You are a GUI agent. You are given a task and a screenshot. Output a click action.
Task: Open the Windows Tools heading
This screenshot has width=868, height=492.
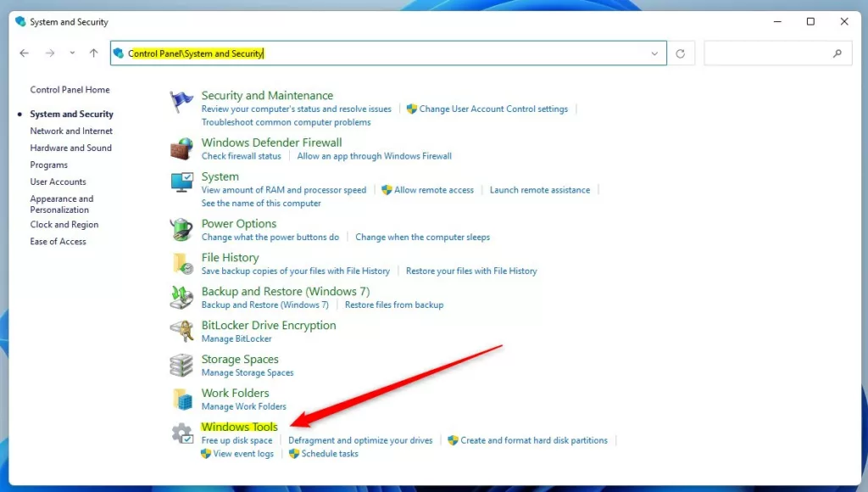point(240,427)
